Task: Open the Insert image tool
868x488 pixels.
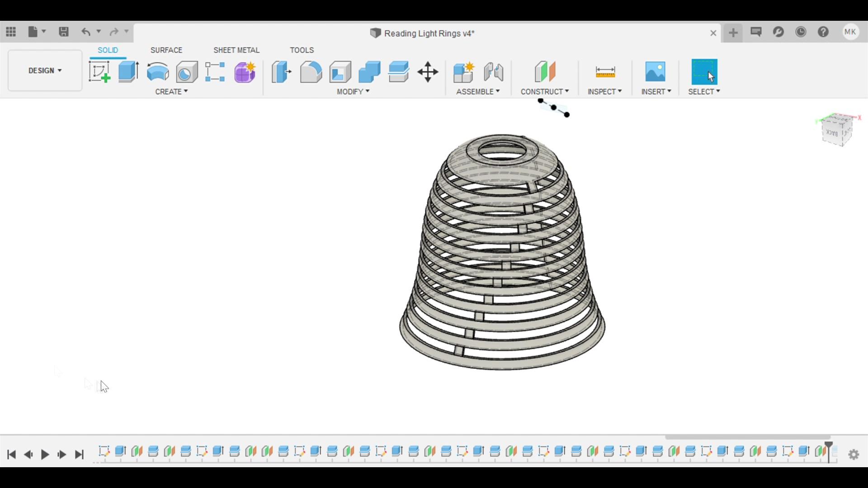Action: coord(655,72)
